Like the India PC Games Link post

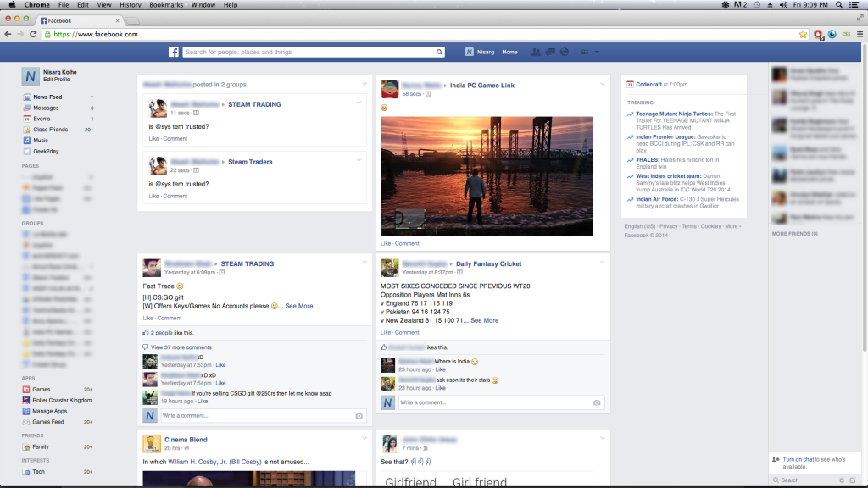(386, 243)
